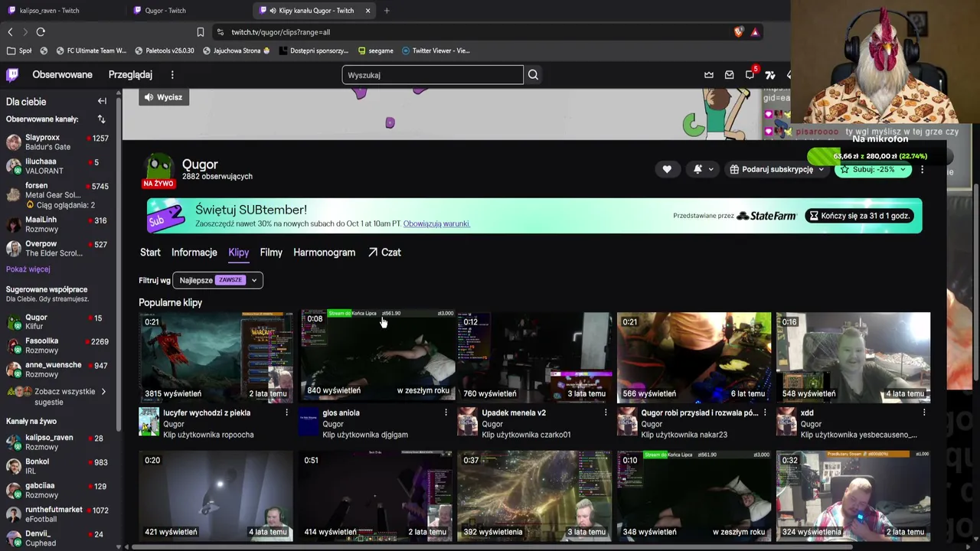Image resolution: width=980 pixels, height=551 pixels.
Task: Open the Społ bookmarks folder
Action: pos(20,51)
